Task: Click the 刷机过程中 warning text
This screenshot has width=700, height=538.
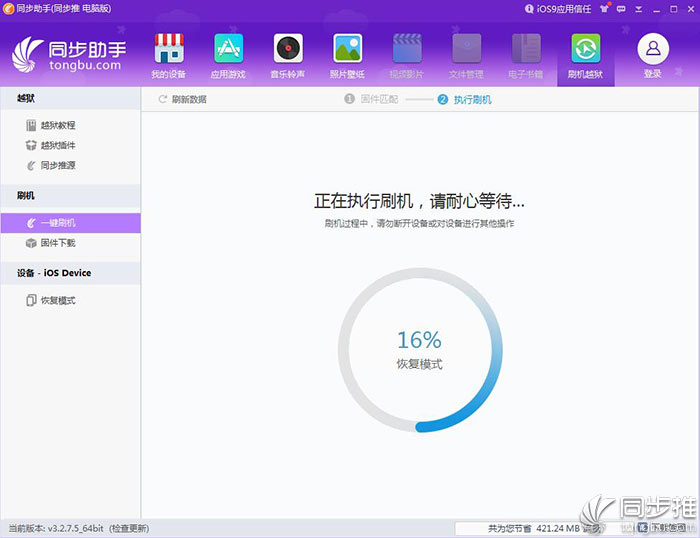Action: (419, 224)
